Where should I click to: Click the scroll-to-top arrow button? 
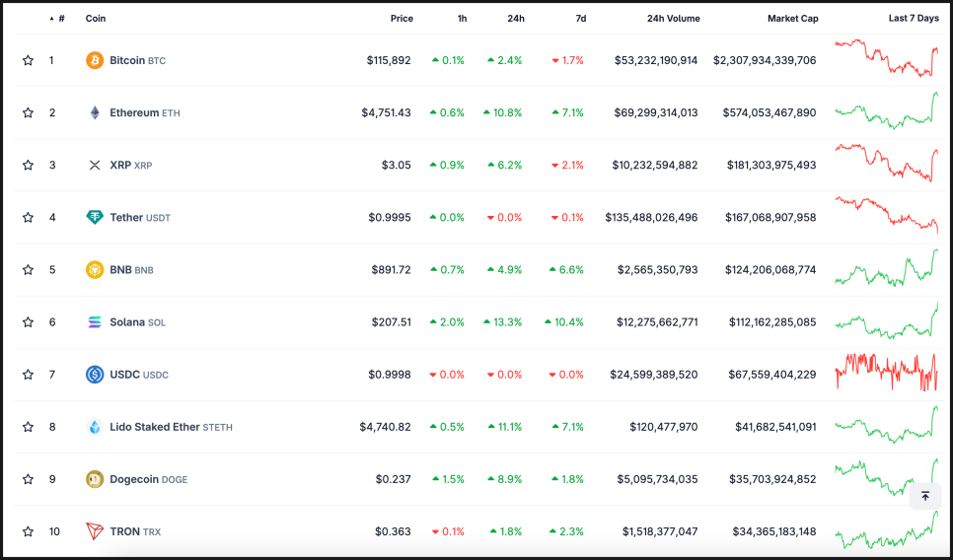pyautogui.click(x=925, y=496)
